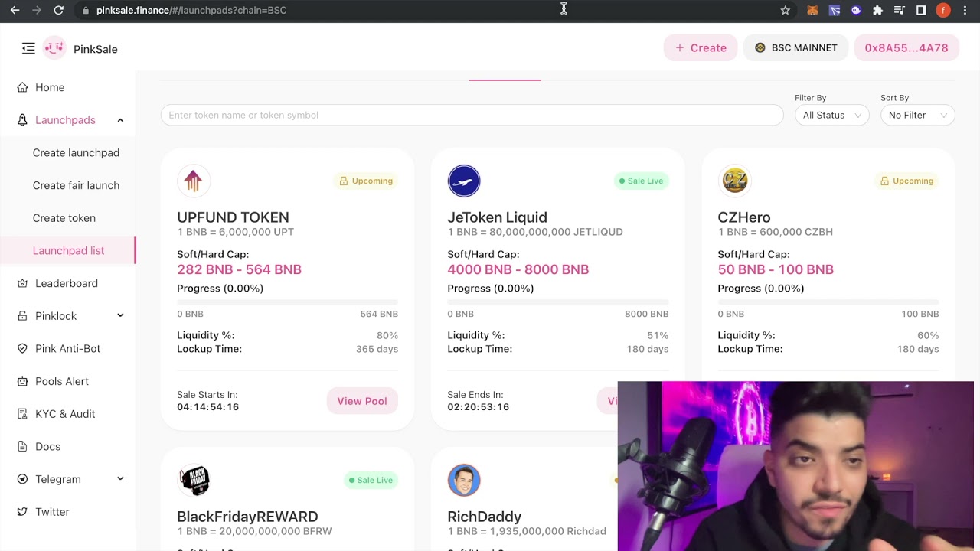The width and height of the screenshot is (980, 551).
Task: Open the browser extensions puzzle icon
Action: [x=877, y=10]
